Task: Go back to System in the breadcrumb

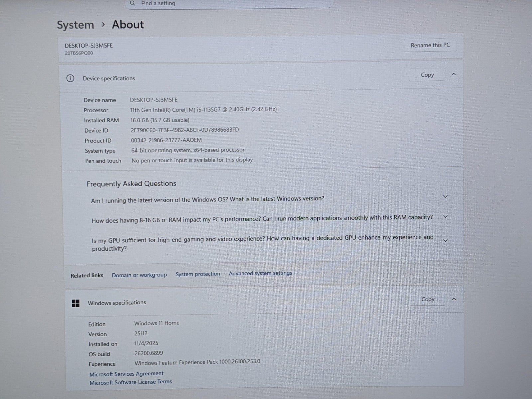Action: coord(75,25)
